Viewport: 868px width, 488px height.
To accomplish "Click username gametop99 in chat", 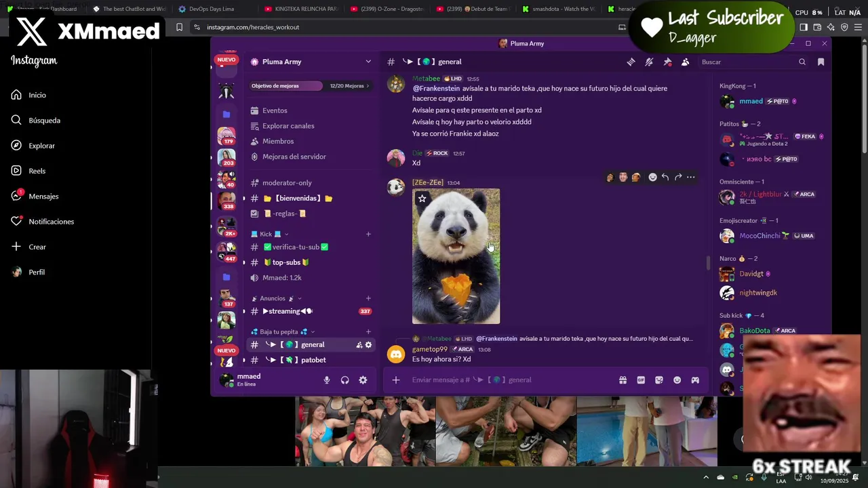I will pyautogui.click(x=430, y=349).
